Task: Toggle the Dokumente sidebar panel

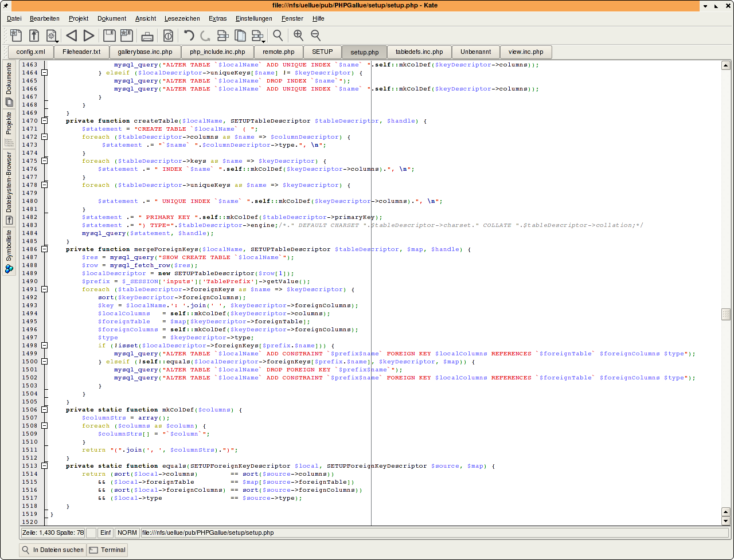Action: click(9, 84)
